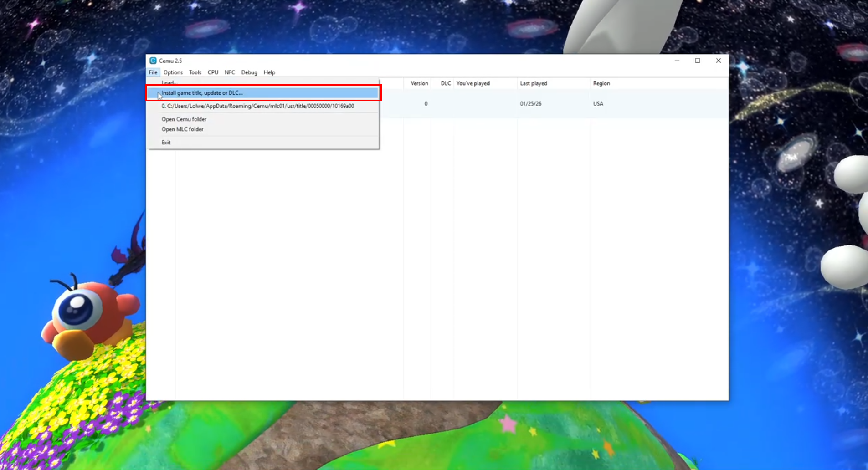Open the CPU menu
Viewport: 868px width, 470px height.
coord(213,72)
